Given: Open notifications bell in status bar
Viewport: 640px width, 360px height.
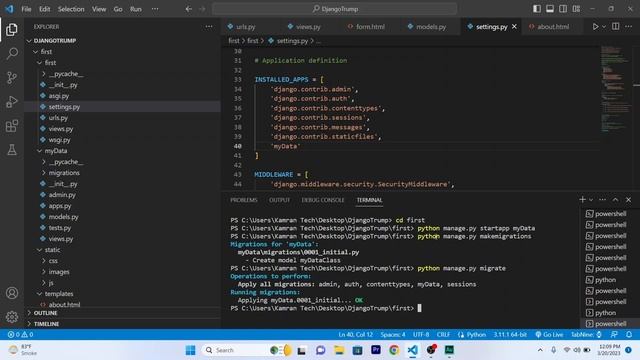Looking at the screenshot, I should coord(629,334).
